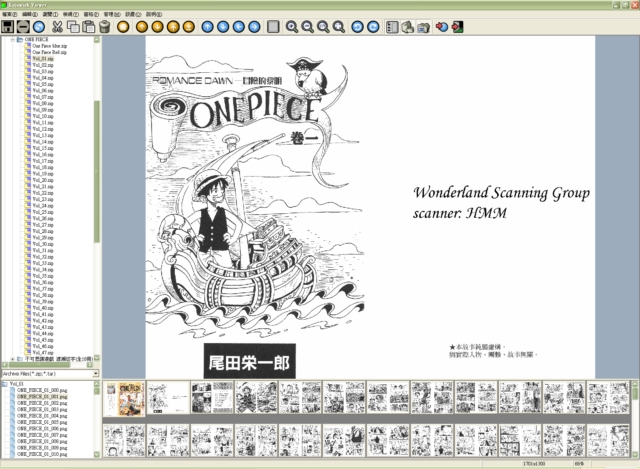Open the 檔案(F) menu
Screen dimensions: 640x469
[9, 14]
